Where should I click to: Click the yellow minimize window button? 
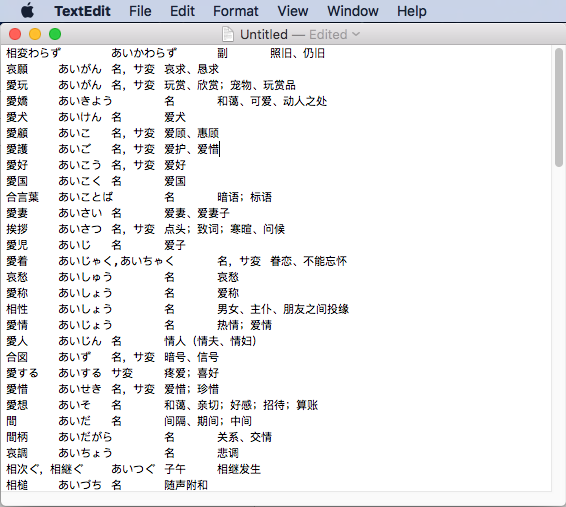click(x=35, y=34)
